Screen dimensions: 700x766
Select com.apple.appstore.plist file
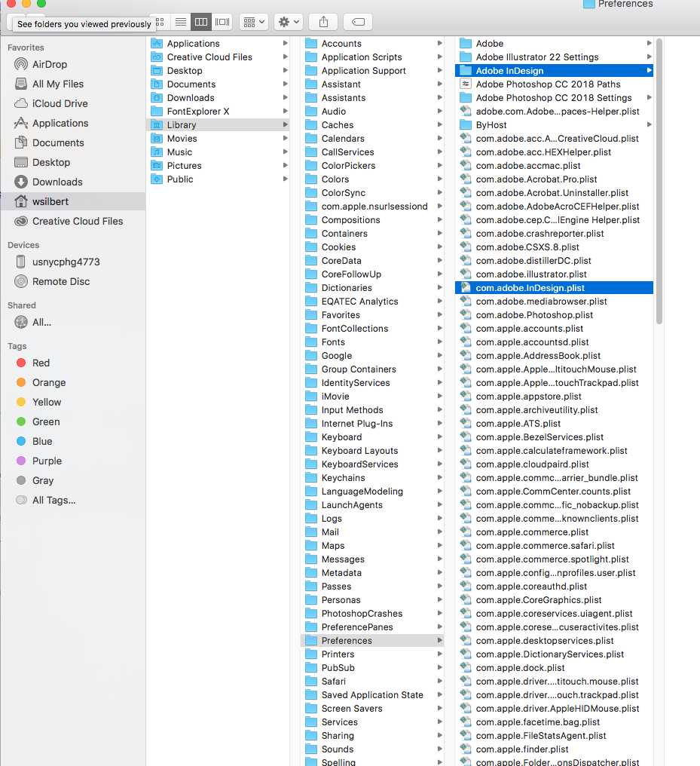(554, 396)
